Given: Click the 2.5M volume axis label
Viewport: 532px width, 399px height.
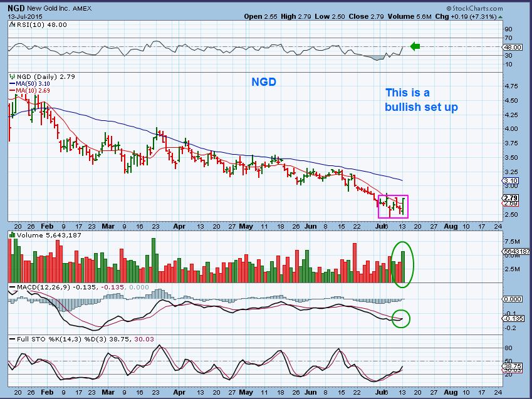Looking at the screenshot, I should (x=513, y=269).
